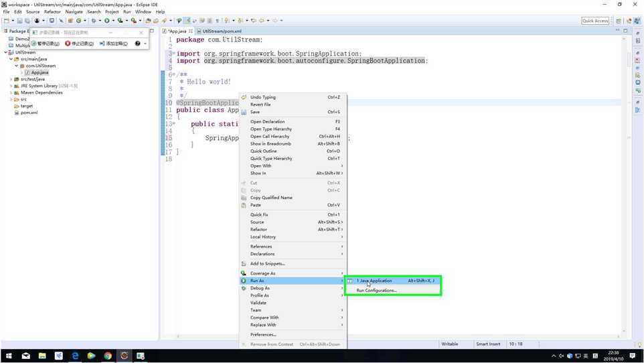Open Chrome from the taskbar
Viewport: 644px width, 363px height.
point(108,356)
